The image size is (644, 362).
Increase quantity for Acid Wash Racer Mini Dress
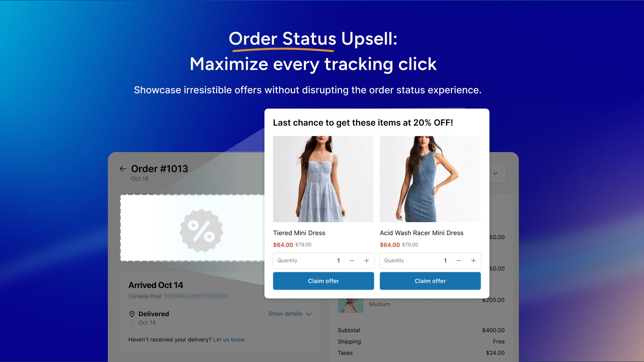tap(473, 261)
